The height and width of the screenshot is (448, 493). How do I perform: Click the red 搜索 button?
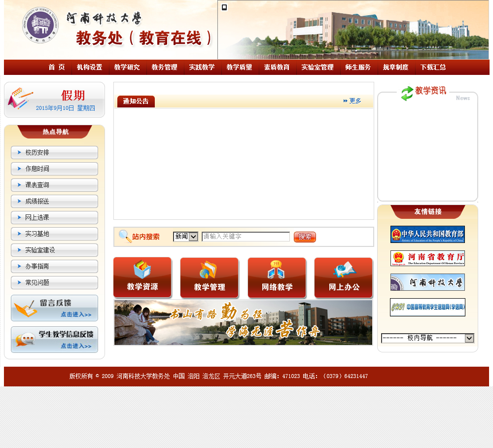pos(305,237)
